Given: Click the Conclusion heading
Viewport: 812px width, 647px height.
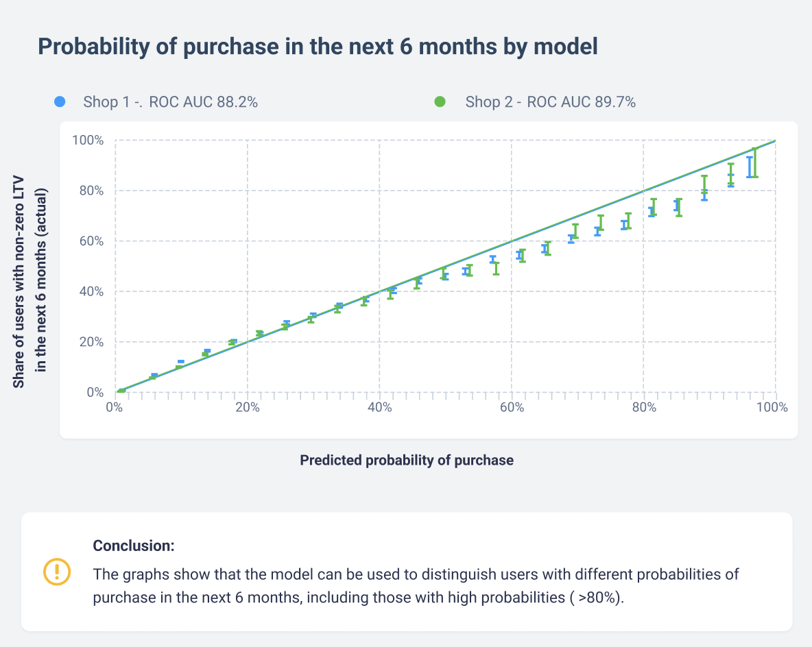Looking at the screenshot, I should (134, 546).
